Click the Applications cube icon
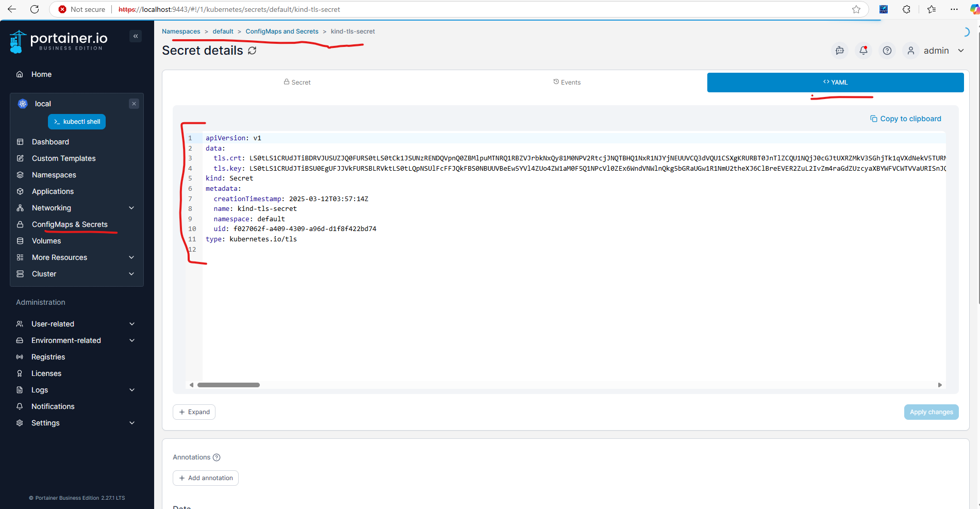This screenshot has height=509, width=980. pos(20,191)
